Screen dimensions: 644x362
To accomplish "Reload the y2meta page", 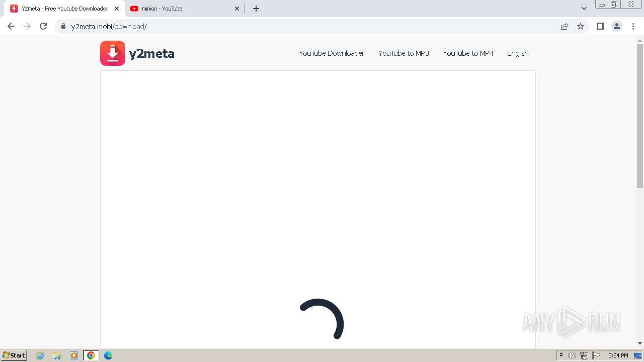I will pos(43,26).
